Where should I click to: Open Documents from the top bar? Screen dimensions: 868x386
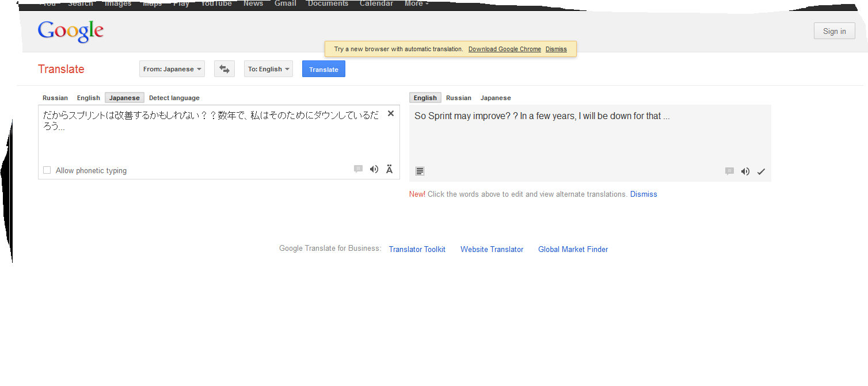328,3
